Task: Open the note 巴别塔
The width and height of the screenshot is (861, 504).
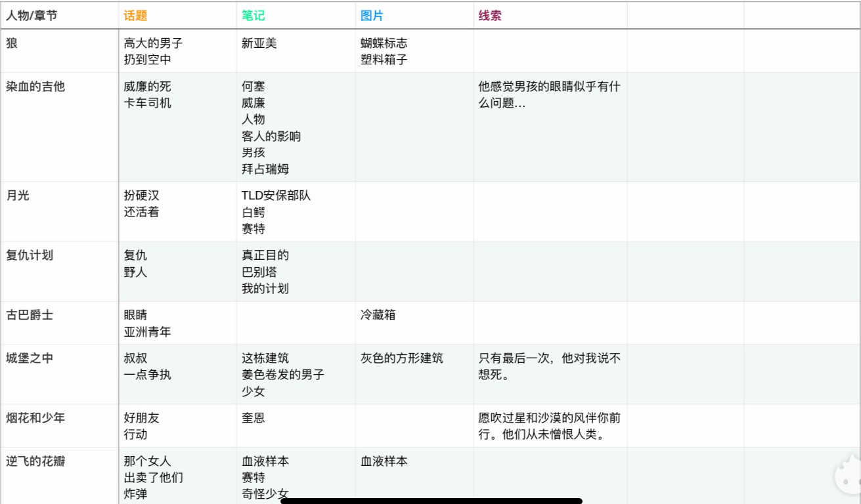Action: 259,272
